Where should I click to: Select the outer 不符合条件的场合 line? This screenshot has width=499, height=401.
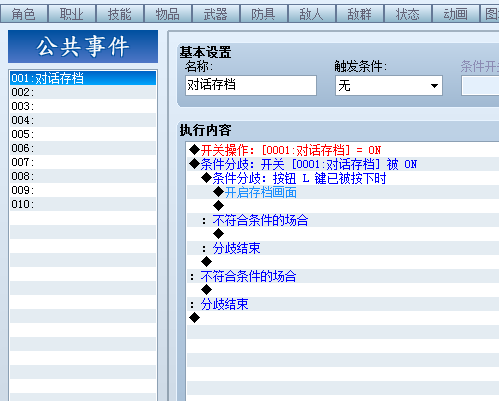pos(343,276)
